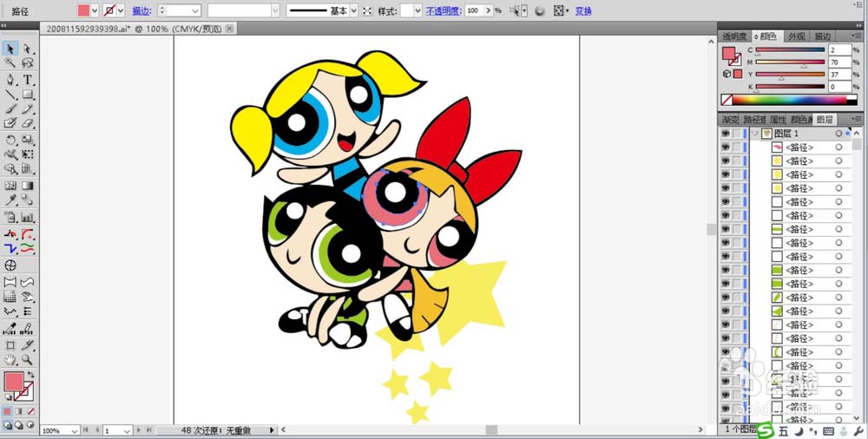Swap fill and stroke colors arrow
This screenshot has height=439, width=868.
(30, 375)
